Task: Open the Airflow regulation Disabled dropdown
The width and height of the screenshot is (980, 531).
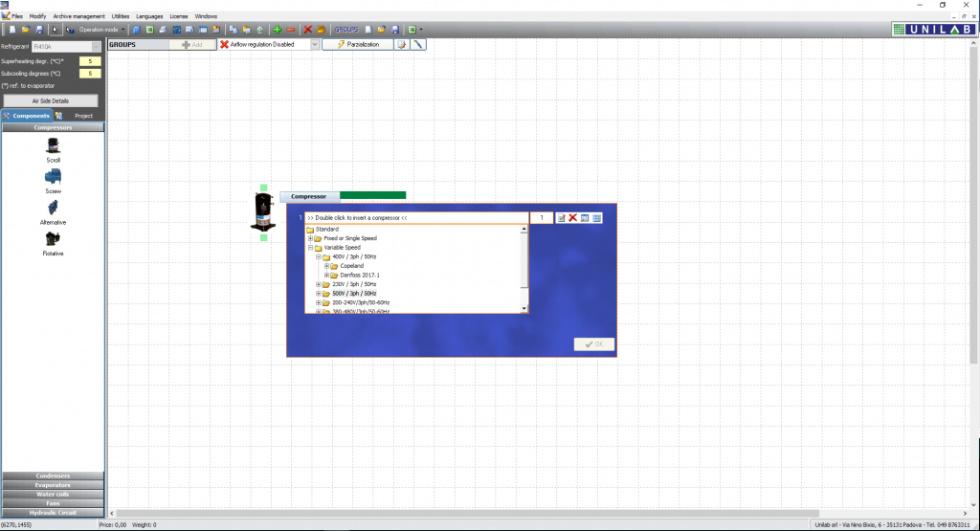Action: point(314,44)
